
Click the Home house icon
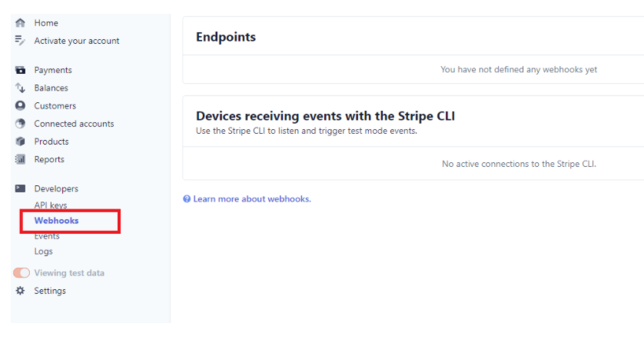[20, 23]
